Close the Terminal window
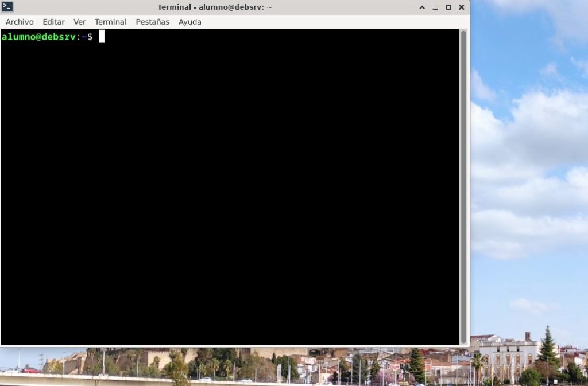Viewport: 588px width, 386px height. click(x=461, y=7)
